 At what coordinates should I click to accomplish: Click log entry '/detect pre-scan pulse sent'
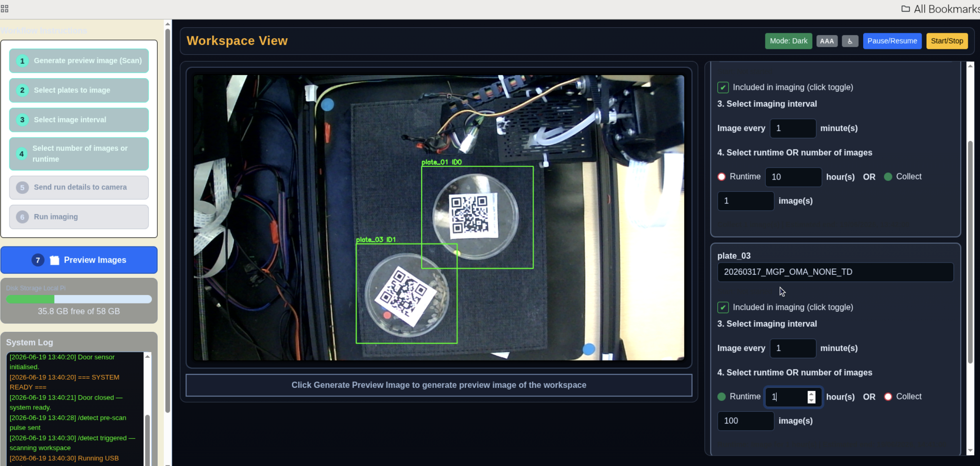[68, 422]
